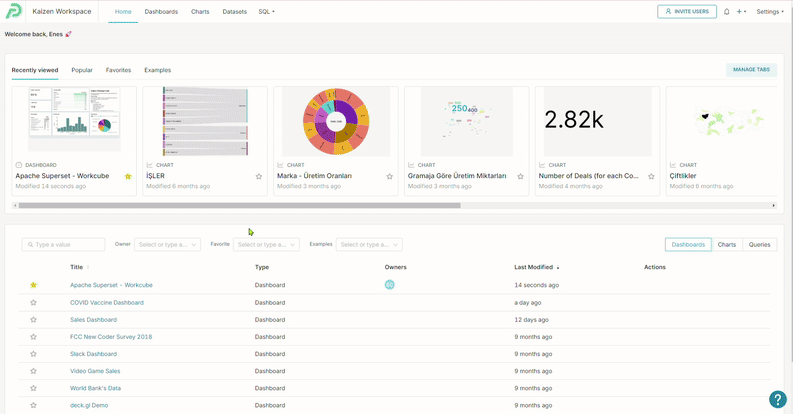Click the Invite Users button
The height and width of the screenshot is (414, 793).
[x=686, y=12]
